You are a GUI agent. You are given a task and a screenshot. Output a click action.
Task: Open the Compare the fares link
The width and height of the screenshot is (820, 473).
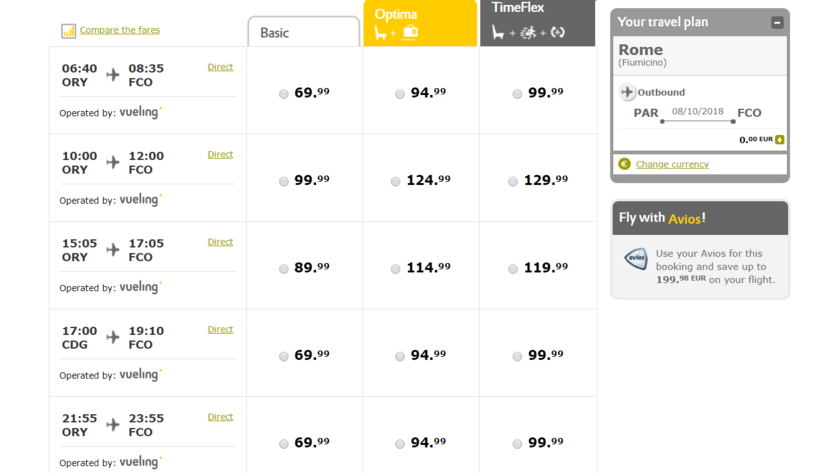tap(119, 30)
